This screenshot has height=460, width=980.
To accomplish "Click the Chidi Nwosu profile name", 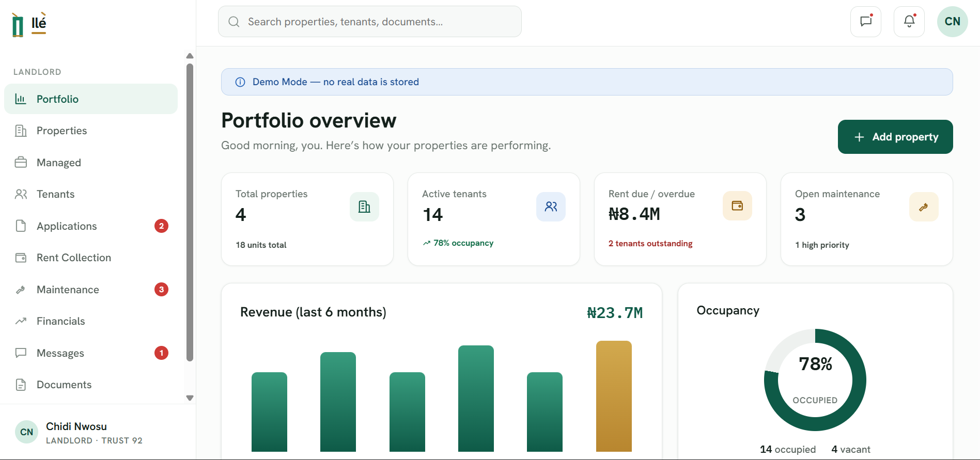I will tap(76, 426).
